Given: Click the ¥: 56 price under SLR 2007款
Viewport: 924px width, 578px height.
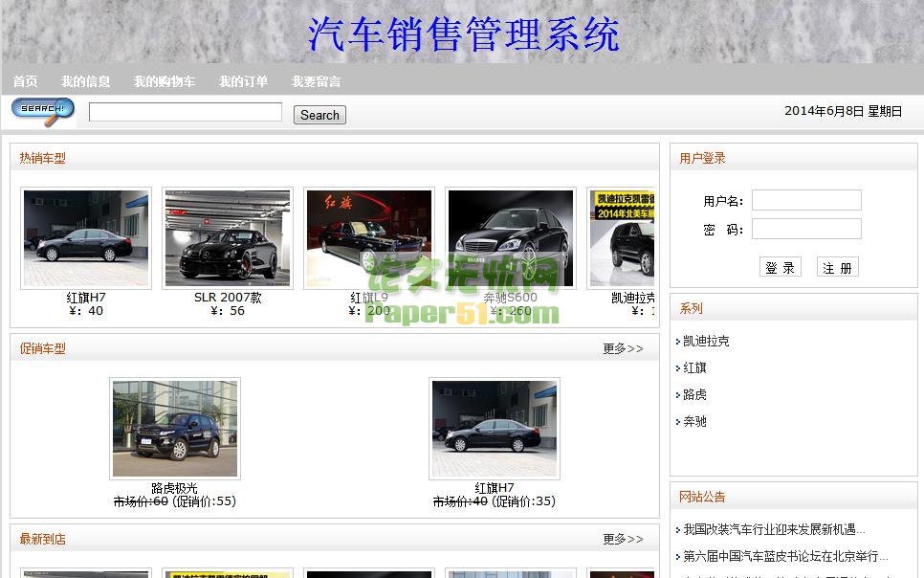Looking at the screenshot, I should tap(228, 311).
